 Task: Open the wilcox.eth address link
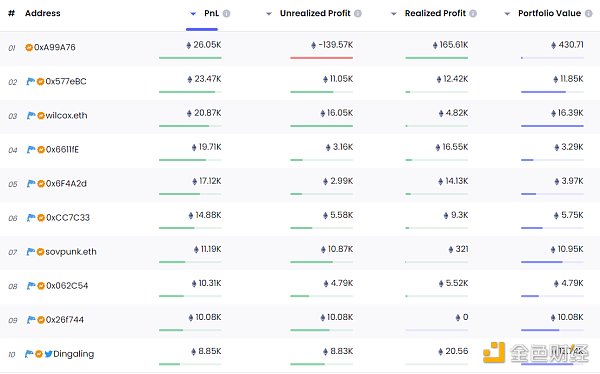66,115
